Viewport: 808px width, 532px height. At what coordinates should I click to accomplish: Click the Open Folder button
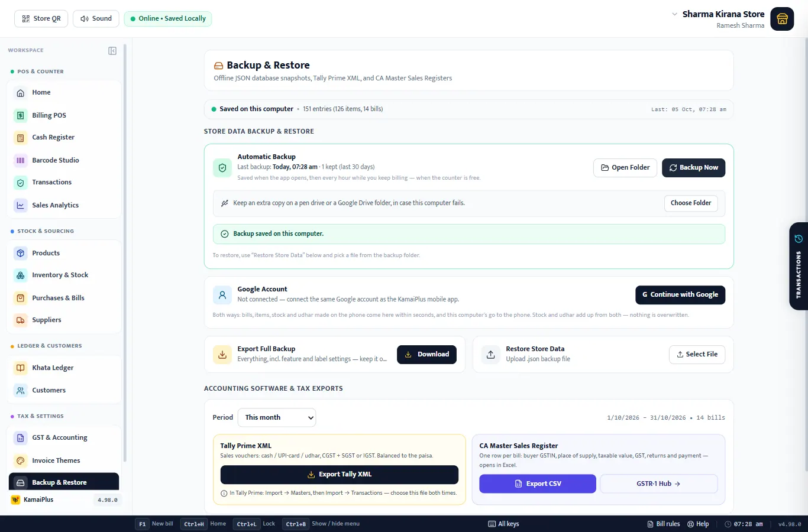tap(625, 168)
